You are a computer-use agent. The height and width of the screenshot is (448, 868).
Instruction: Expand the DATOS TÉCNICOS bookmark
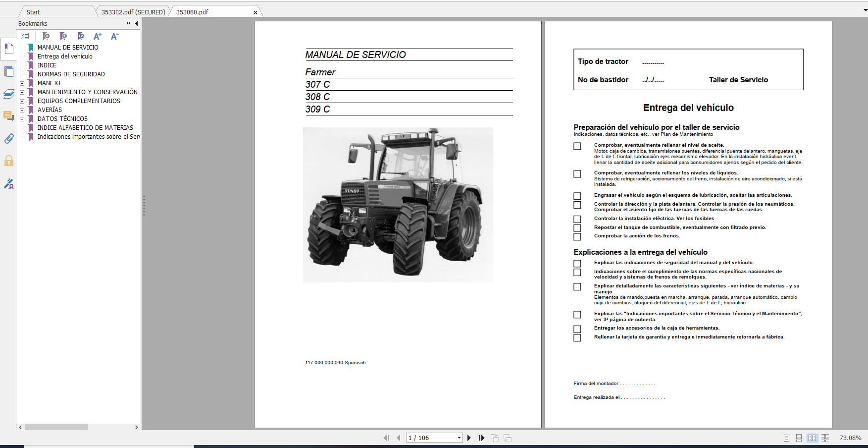pos(22,119)
